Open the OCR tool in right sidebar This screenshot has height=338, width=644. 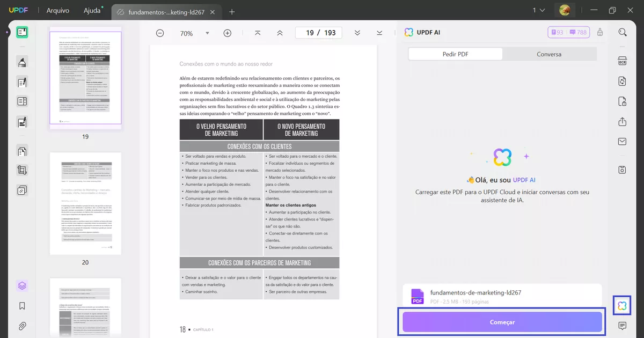623,61
